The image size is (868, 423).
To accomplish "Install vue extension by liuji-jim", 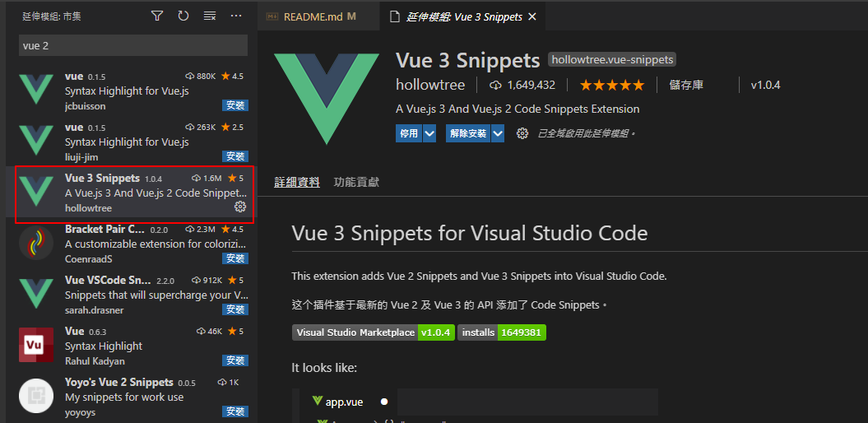I will [235, 156].
